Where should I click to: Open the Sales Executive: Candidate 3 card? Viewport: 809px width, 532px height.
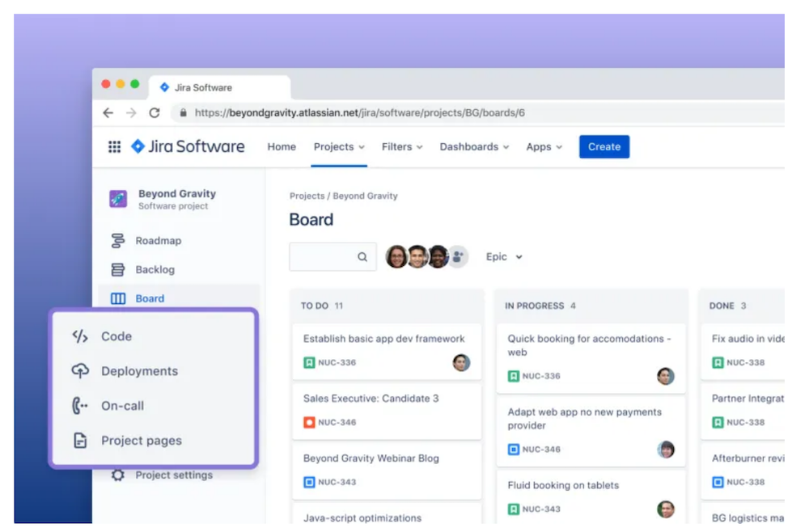click(387, 412)
